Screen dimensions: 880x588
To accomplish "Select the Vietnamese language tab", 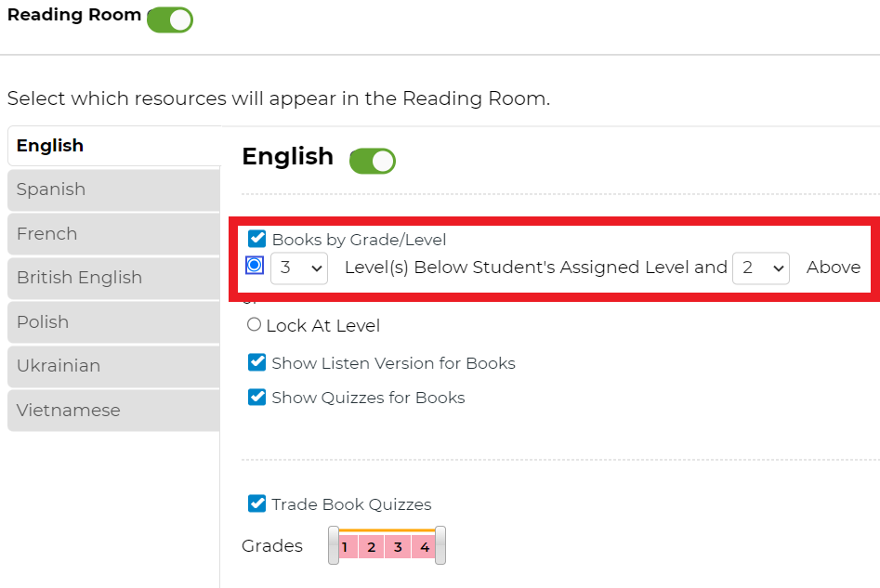I will point(114,411).
